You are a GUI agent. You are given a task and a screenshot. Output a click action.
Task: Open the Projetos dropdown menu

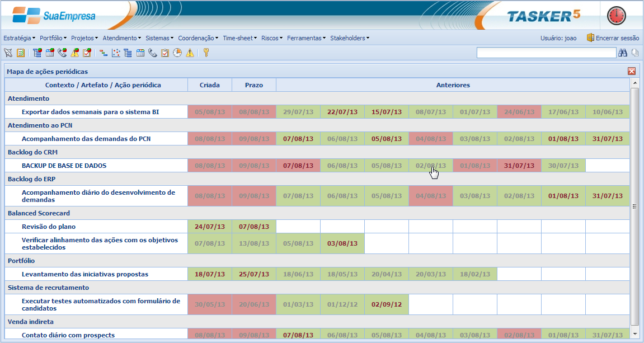84,38
